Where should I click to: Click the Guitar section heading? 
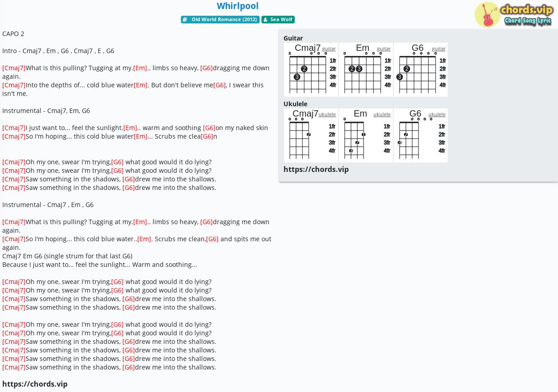293,38
